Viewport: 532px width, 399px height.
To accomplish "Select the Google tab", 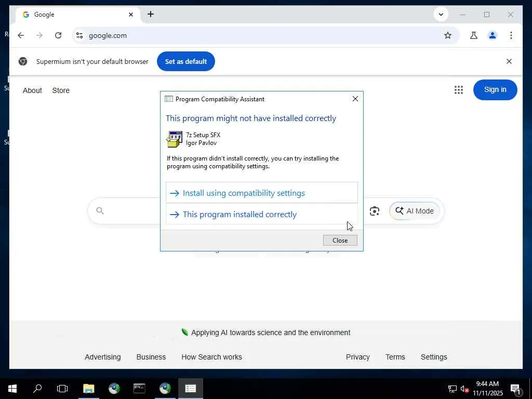I will (x=78, y=15).
